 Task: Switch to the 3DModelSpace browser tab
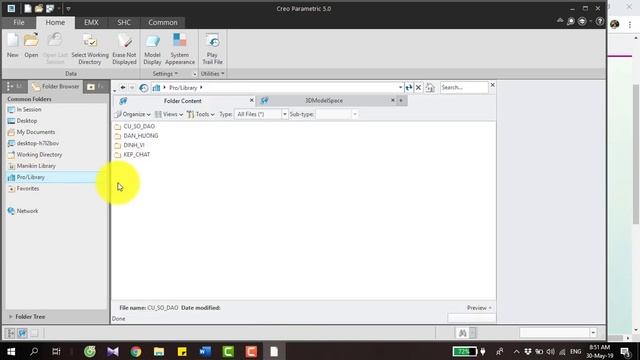324,100
